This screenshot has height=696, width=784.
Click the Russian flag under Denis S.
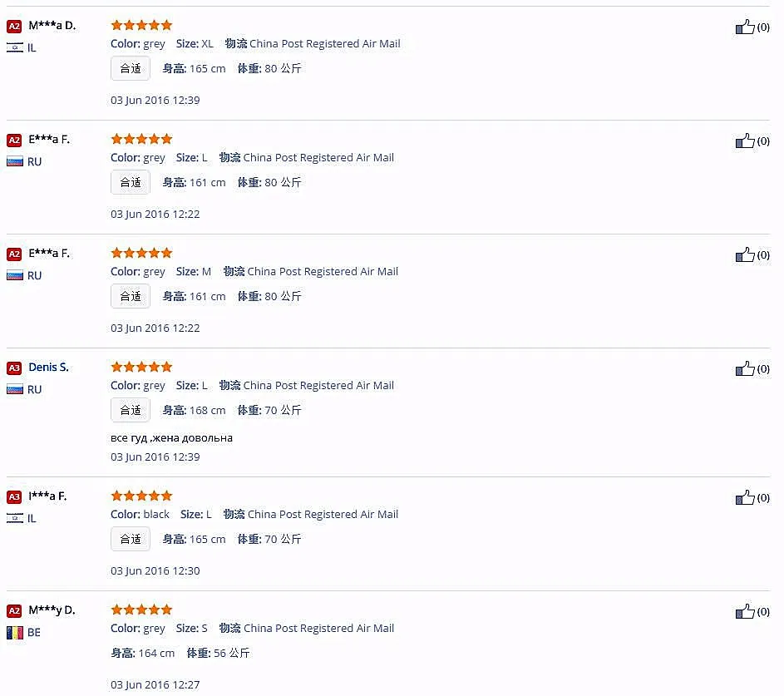coord(14,389)
